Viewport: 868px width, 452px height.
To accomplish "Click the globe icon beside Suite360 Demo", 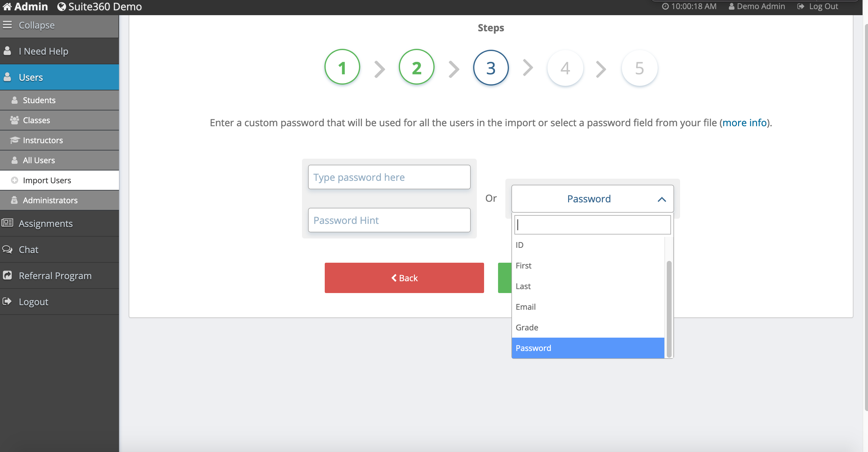I will [61, 6].
